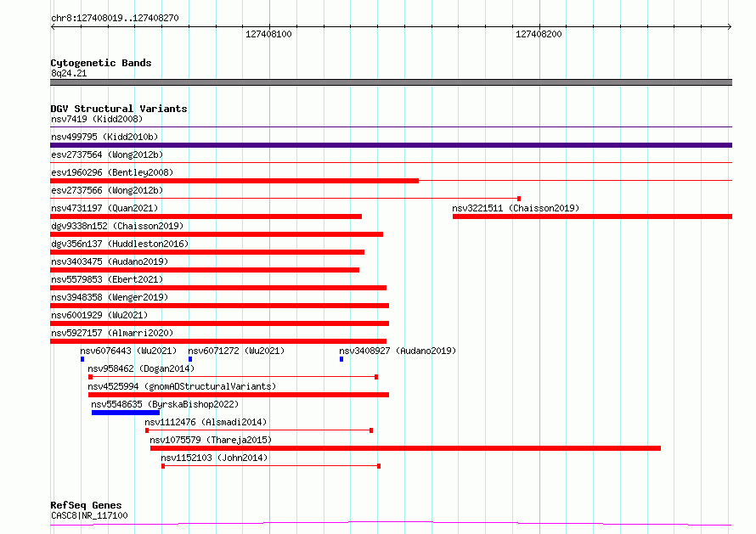Click the nsv5927157 (Almarri2020) label

(x=112, y=333)
